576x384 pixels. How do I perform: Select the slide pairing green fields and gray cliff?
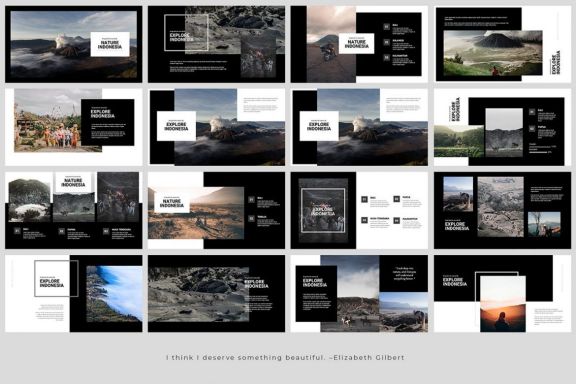[502, 127]
